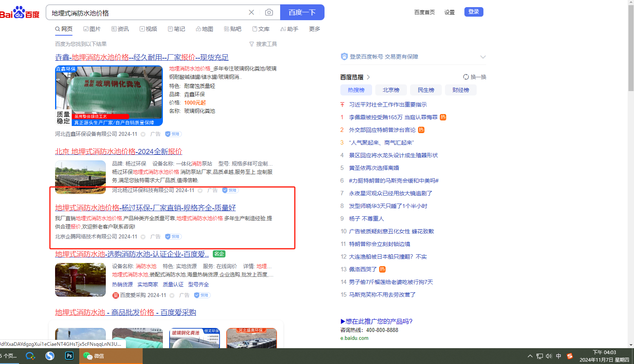The width and height of the screenshot is (634, 364).
Task: Refresh hot searches with 换一换
Action: [x=475, y=77]
